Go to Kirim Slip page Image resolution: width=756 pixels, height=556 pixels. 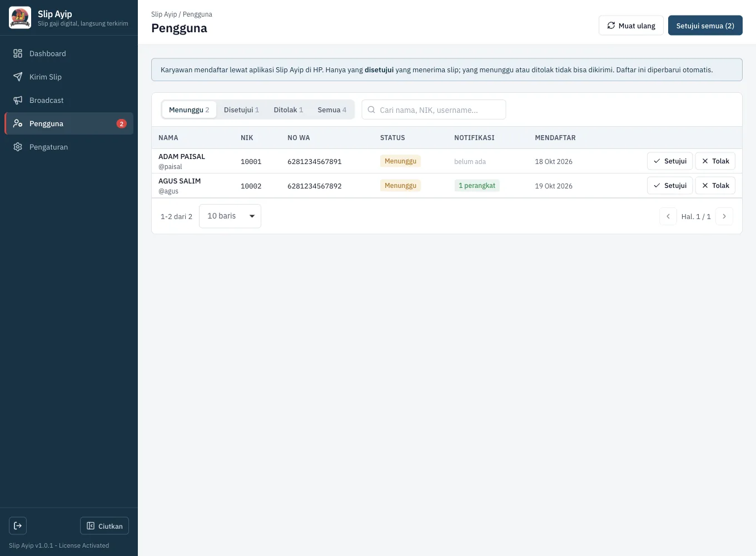pyautogui.click(x=69, y=77)
